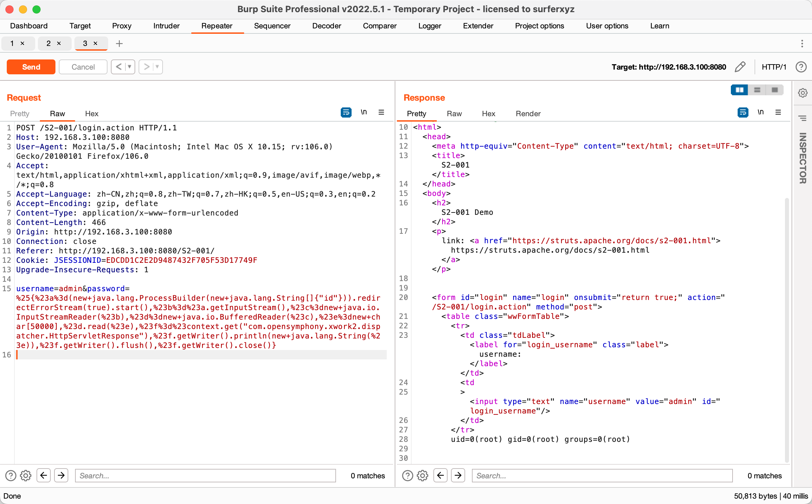Click Request search help question icon

coord(11,476)
